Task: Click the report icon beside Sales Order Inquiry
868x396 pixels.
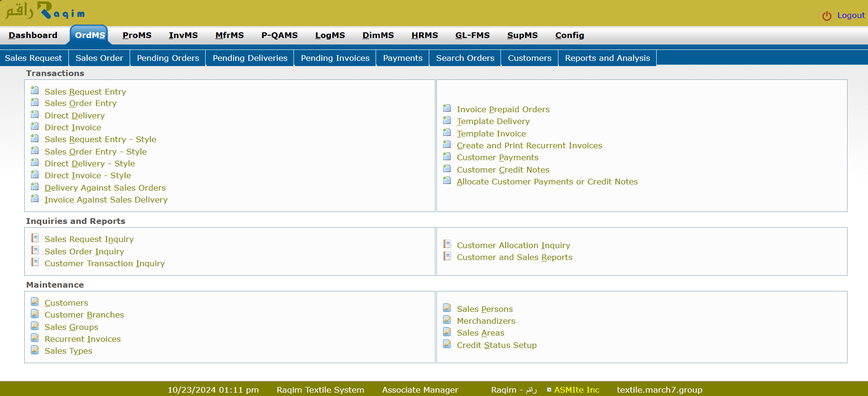Action: pos(35,251)
